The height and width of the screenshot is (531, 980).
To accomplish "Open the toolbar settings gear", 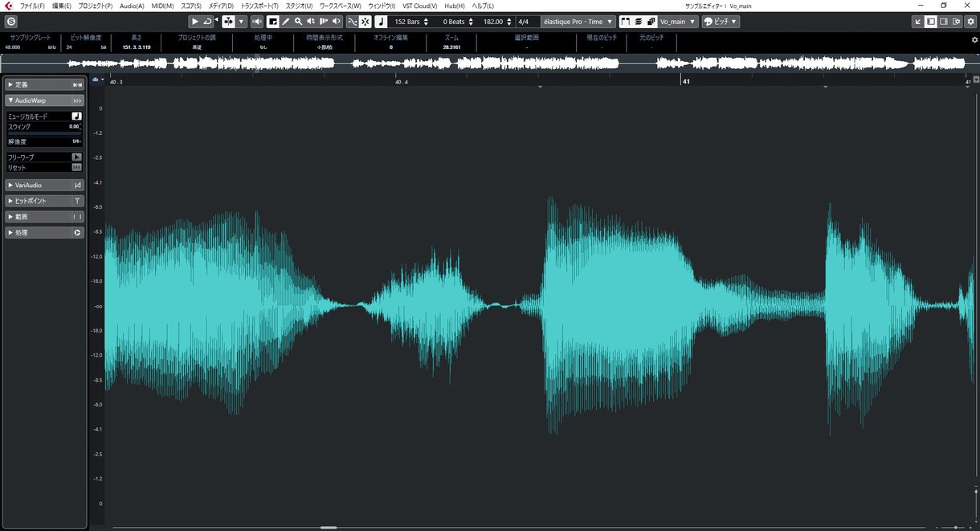I will tap(970, 22).
